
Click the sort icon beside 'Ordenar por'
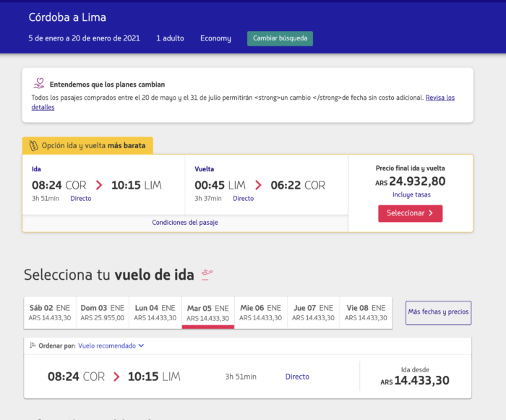coord(33,346)
